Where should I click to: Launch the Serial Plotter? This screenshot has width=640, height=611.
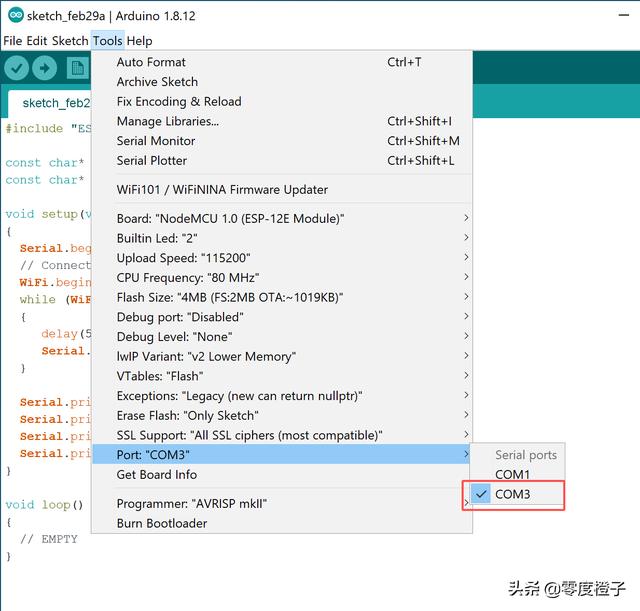pos(282,160)
